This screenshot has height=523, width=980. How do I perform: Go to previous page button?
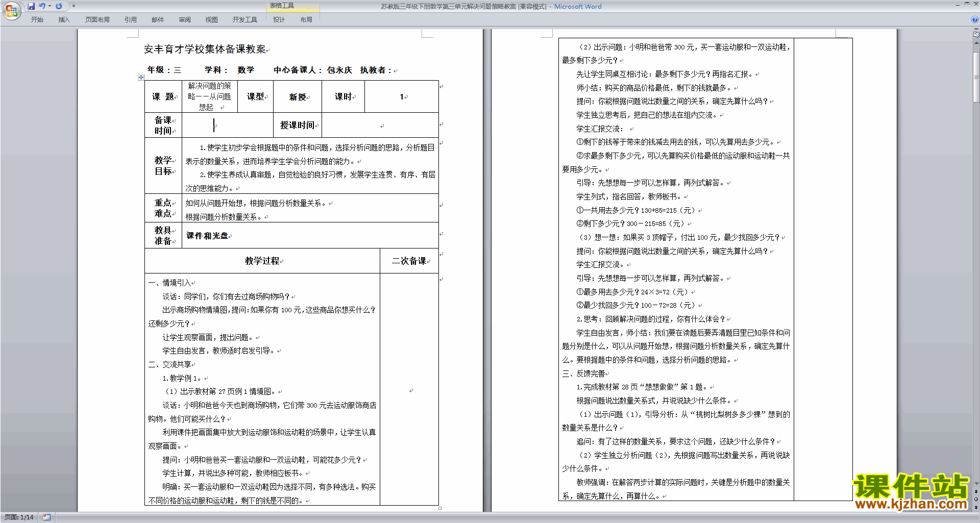pyautogui.click(x=976, y=491)
